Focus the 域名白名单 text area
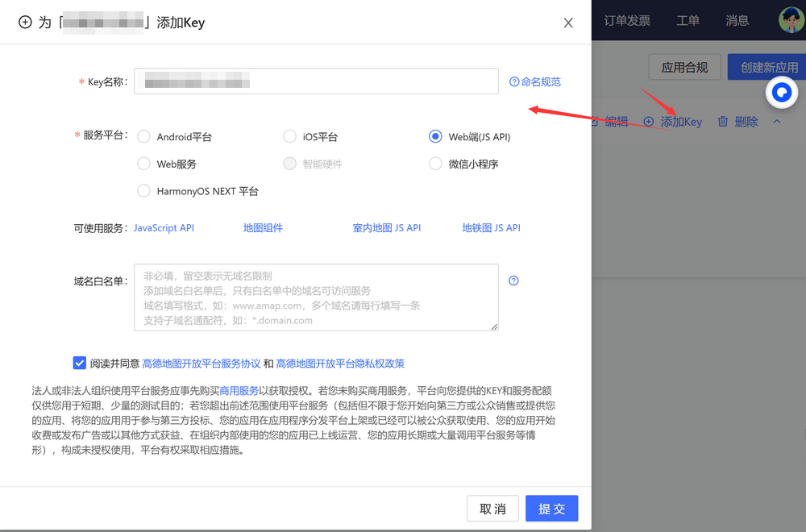 point(316,297)
